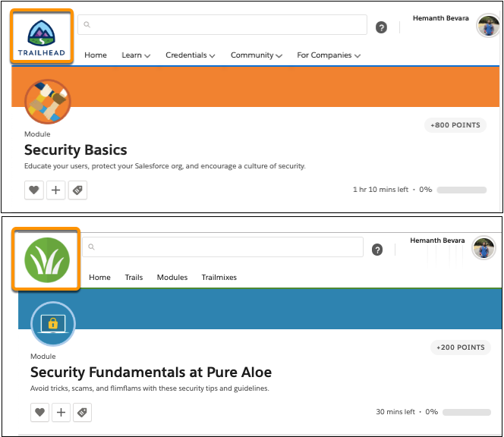Screen dimensions: 504x437
Task: Click profile avatar in Pure Aloe header
Action: (484, 248)
